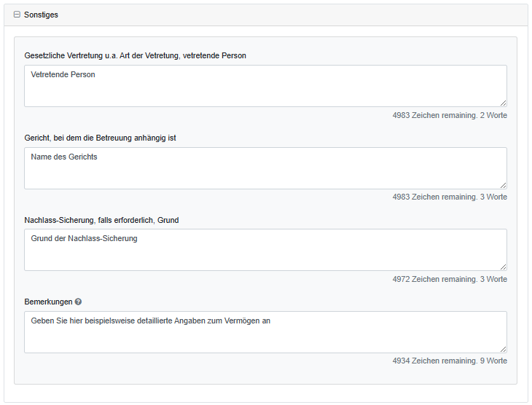Viewport: 532px width, 405px height.
Task: Click the Sonstiges panel header title
Action: tap(41, 15)
